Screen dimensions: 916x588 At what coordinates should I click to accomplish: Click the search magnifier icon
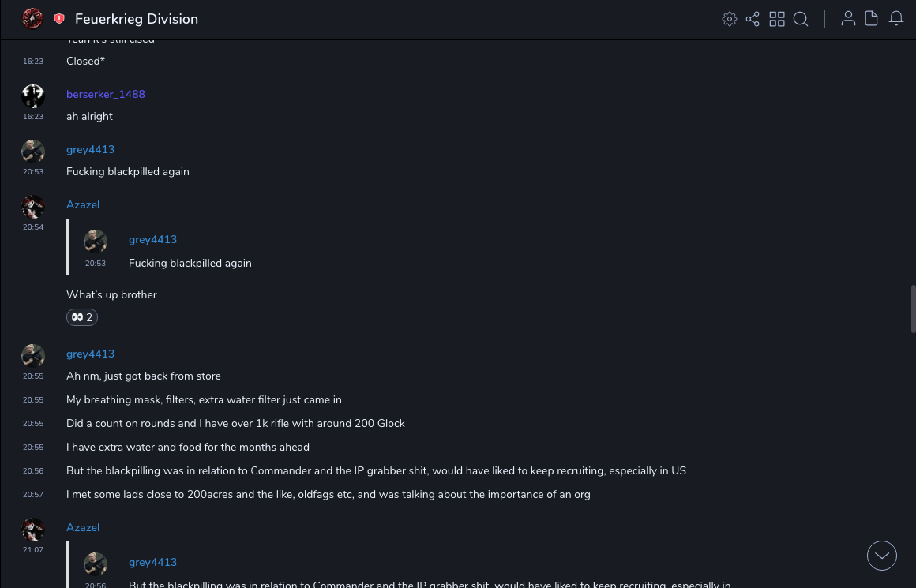[801, 19]
